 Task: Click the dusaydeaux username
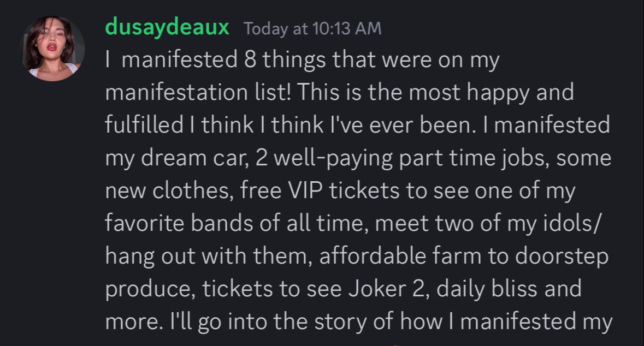tap(167, 27)
